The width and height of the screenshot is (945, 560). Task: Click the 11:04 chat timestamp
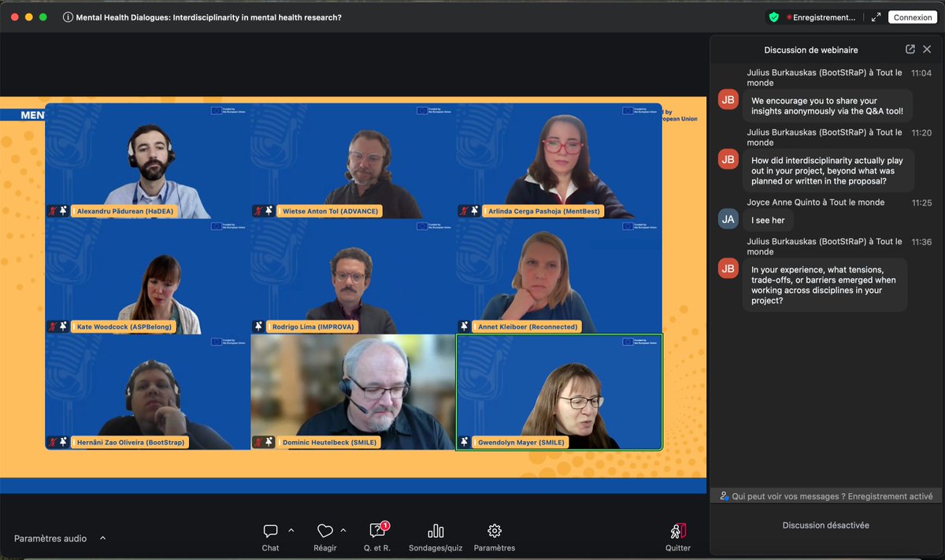(x=921, y=72)
